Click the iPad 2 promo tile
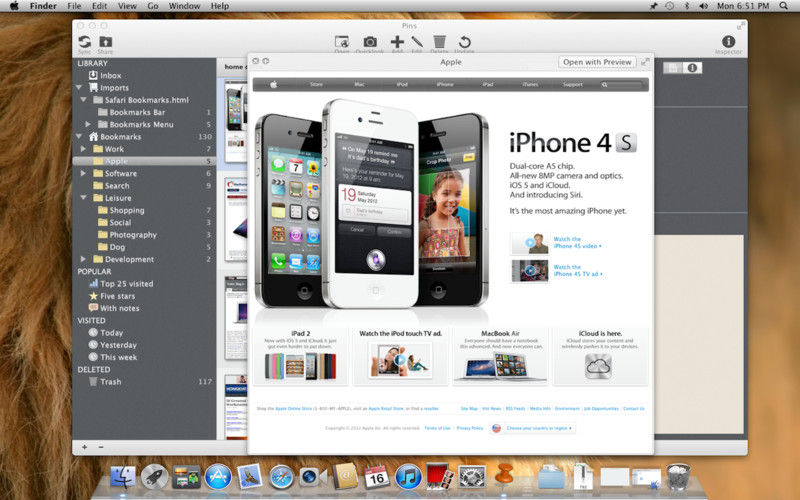 click(x=301, y=357)
